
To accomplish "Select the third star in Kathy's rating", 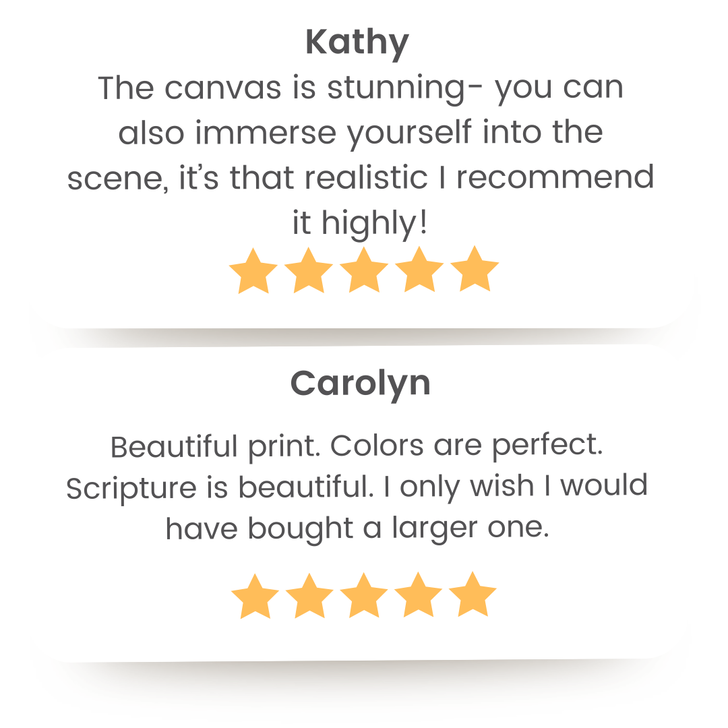I will (364, 271).
